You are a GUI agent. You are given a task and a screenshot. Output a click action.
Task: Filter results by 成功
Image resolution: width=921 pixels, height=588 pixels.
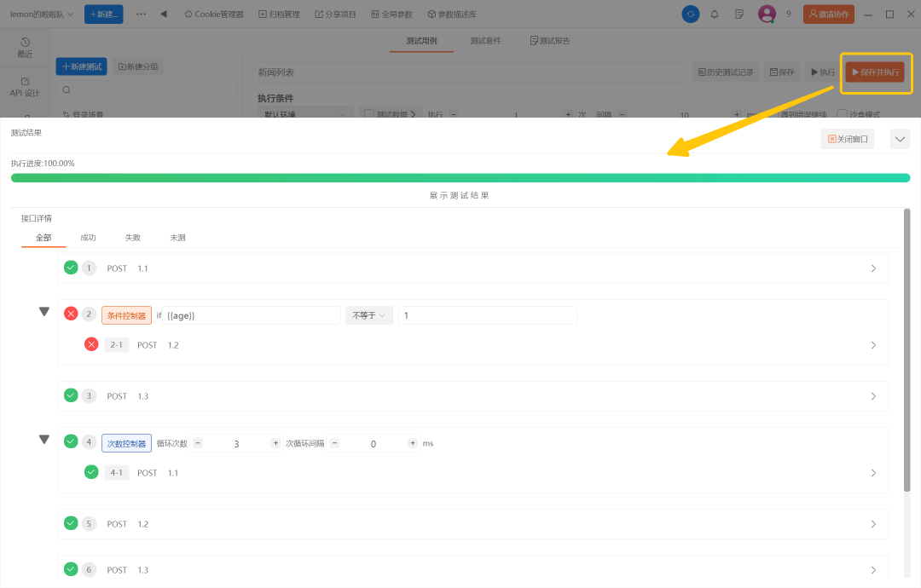(88, 238)
